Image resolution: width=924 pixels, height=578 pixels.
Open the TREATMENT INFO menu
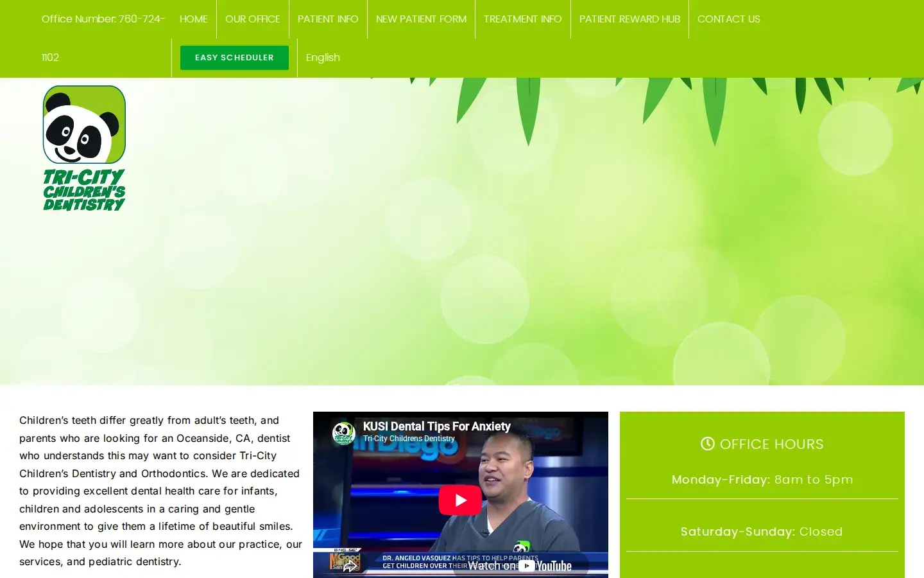(523, 19)
